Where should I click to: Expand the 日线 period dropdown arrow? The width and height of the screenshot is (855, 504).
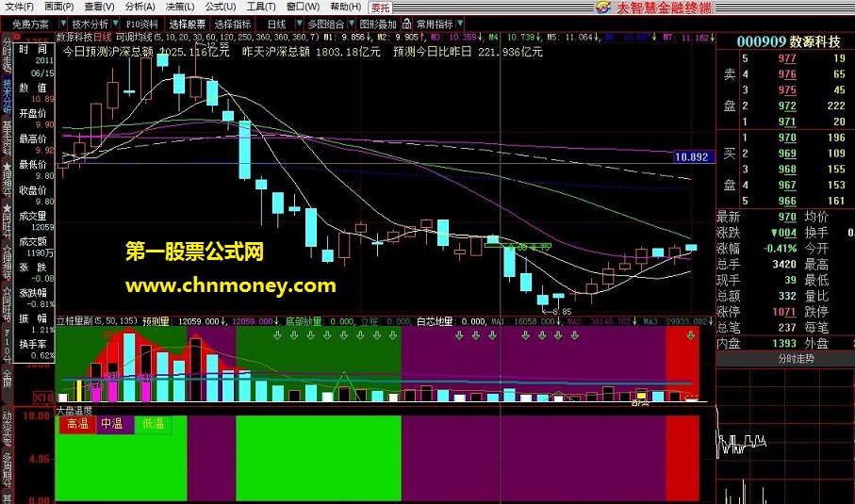click(299, 24)
